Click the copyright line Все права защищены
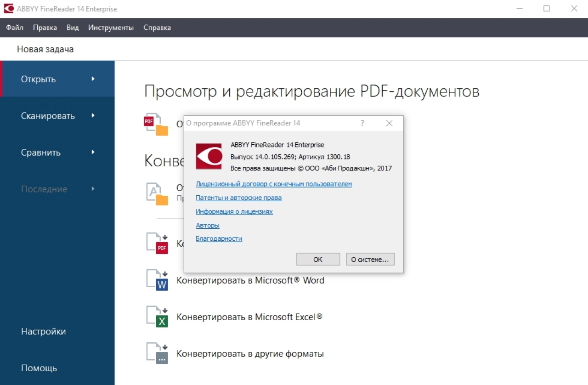 click(311, 168)
